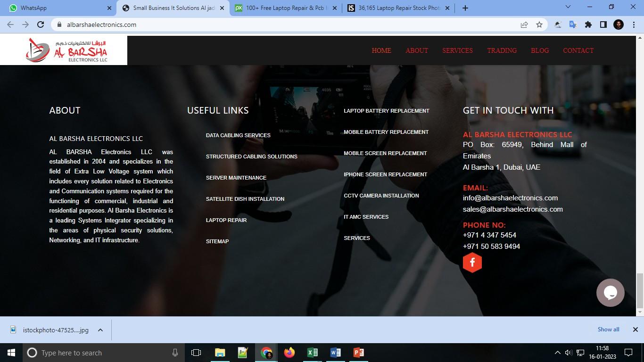This screenshot has width=644, height=362.
Task: Open Chrome three-dot menu
Action: click(x=633, y=25)
